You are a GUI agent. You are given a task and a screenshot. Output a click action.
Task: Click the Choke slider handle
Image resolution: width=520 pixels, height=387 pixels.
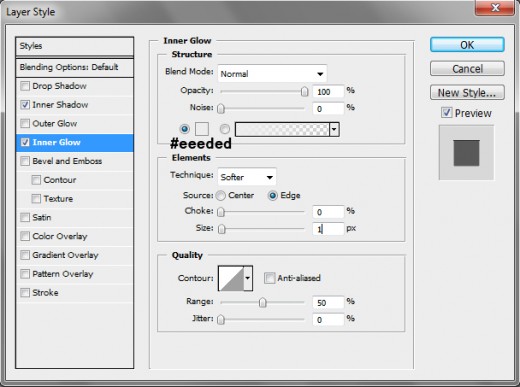coord(221,212)
